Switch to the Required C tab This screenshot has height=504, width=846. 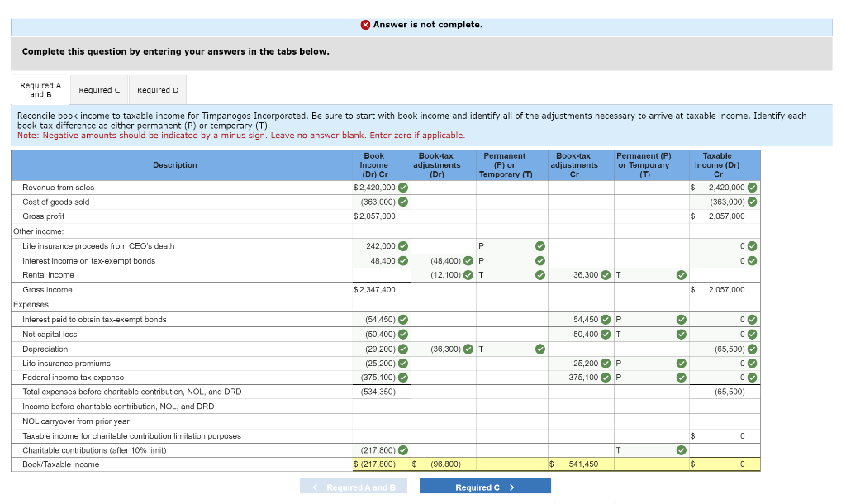click(98, 89)
